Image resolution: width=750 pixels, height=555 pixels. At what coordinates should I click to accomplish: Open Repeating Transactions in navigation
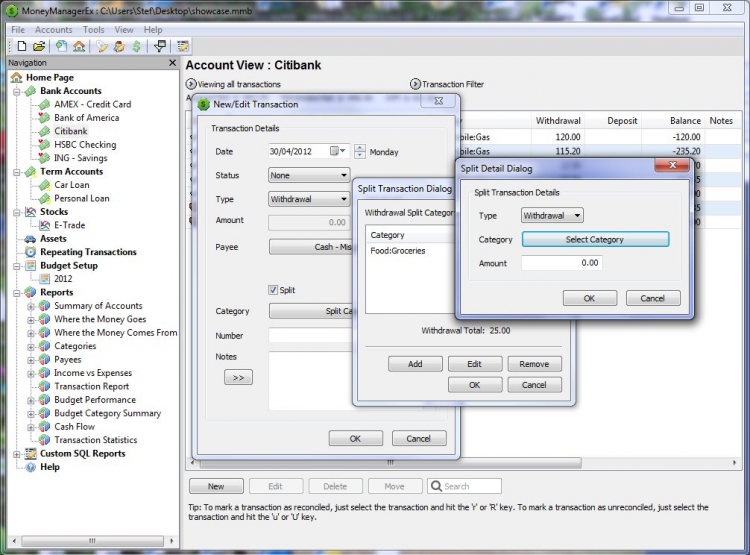click(88, 251)
